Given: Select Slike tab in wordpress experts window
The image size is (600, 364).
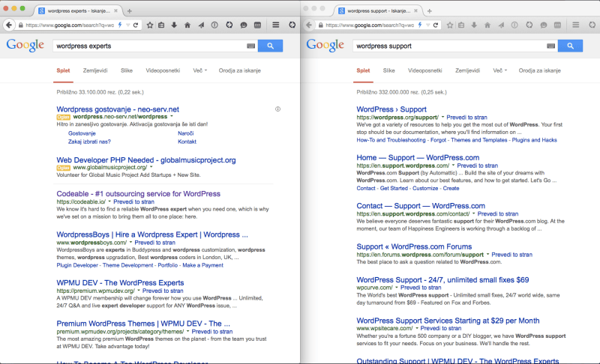Looking at the screenshot, I should point(127,70).
